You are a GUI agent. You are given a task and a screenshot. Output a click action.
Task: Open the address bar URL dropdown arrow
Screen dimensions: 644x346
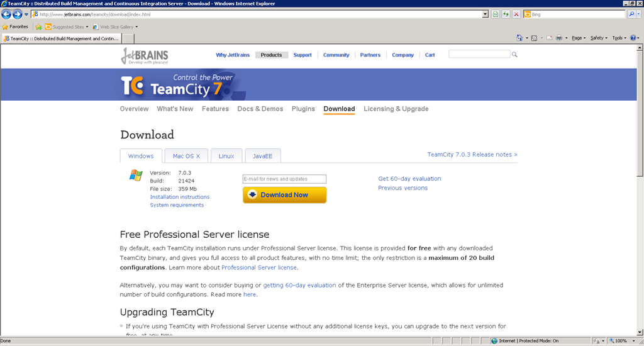[x=485, y=14]
